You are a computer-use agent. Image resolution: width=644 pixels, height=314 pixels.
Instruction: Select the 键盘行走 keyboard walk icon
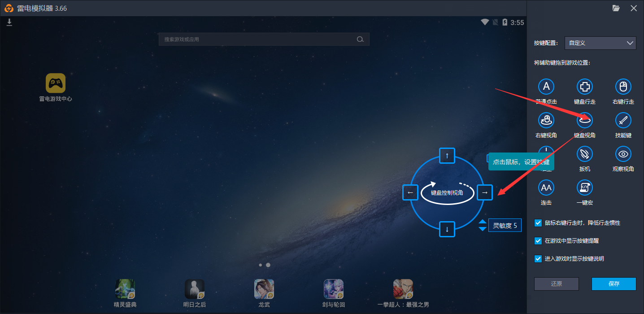(584, 87)
